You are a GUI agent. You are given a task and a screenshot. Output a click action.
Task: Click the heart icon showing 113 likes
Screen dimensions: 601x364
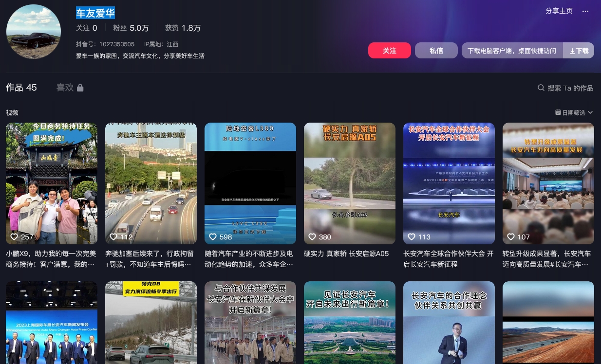tap(412, 237)
